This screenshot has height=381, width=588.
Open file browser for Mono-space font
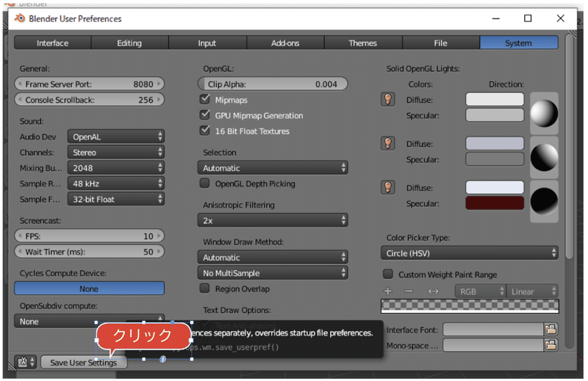[551, 345]
